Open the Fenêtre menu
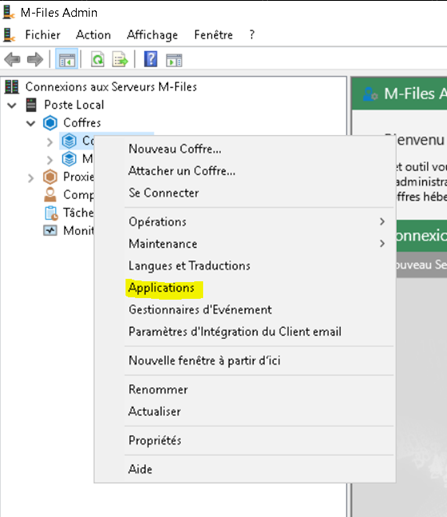447x517 pixels. tap(213, 35)
